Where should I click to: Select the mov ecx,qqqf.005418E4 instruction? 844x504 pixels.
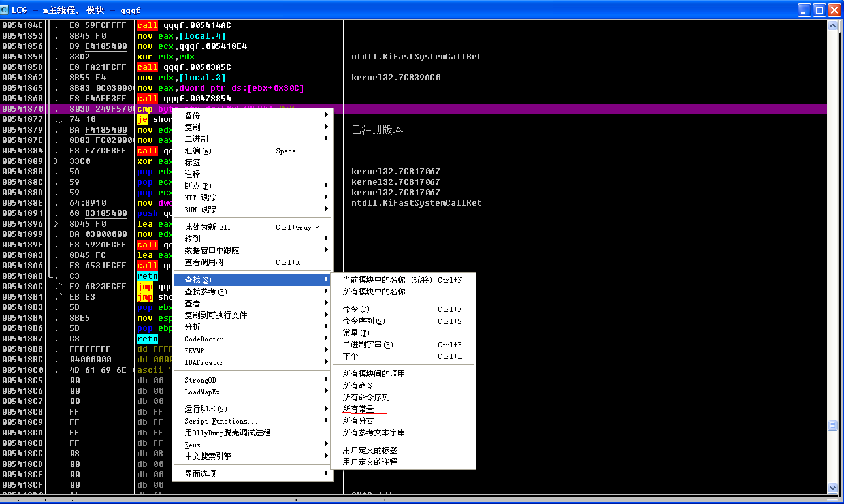coord(192,46)
